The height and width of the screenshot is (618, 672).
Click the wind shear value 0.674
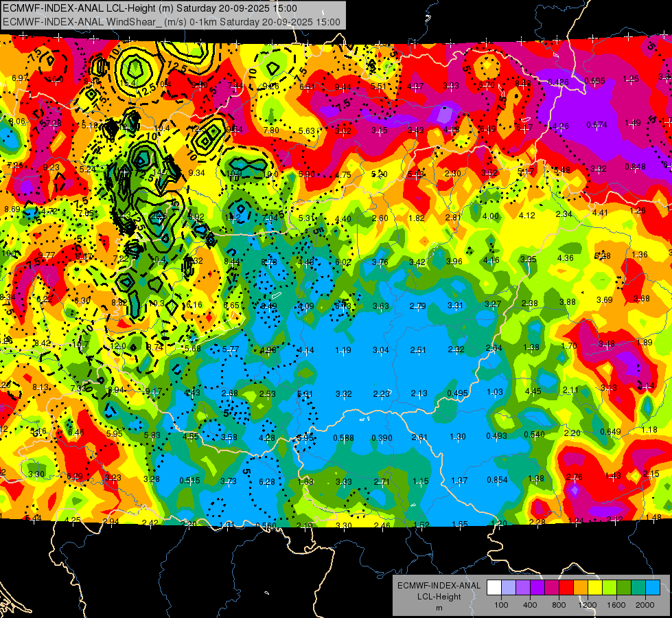click(x=596, y=125)
